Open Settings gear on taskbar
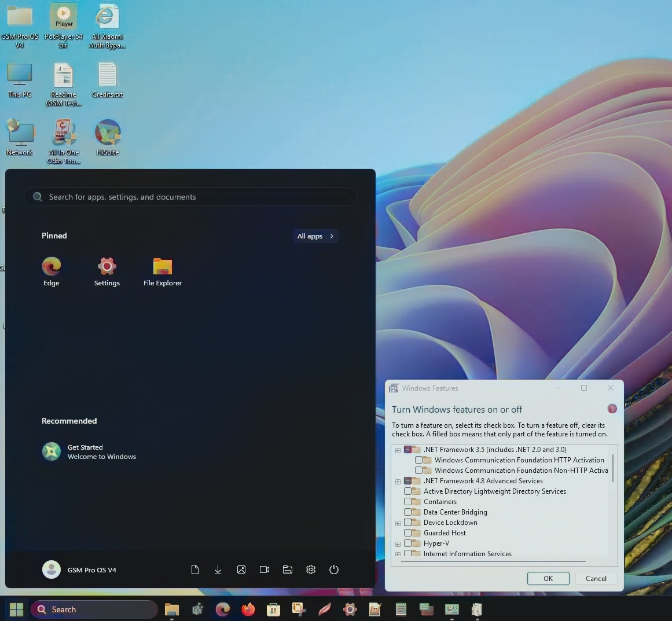The height and width of the screenshot is (621, 672). pyautogui.click(x=350, y=609)
